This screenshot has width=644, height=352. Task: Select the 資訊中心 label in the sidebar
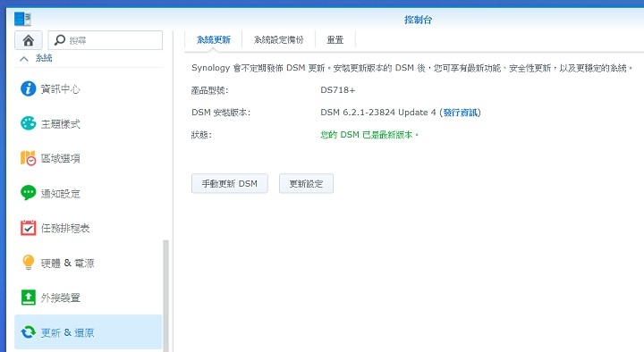[x=61, y=89]
